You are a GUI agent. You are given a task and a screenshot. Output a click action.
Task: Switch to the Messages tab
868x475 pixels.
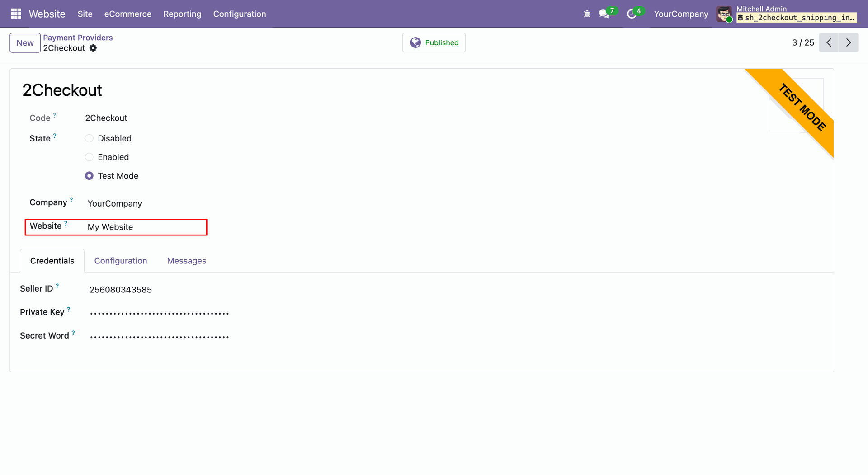tap(187, 261)
